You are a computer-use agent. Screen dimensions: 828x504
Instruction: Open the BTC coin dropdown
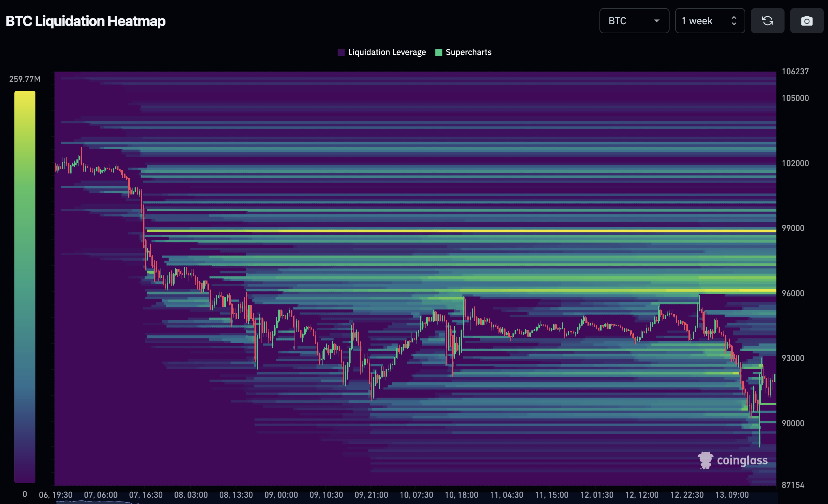click(627, 21)
